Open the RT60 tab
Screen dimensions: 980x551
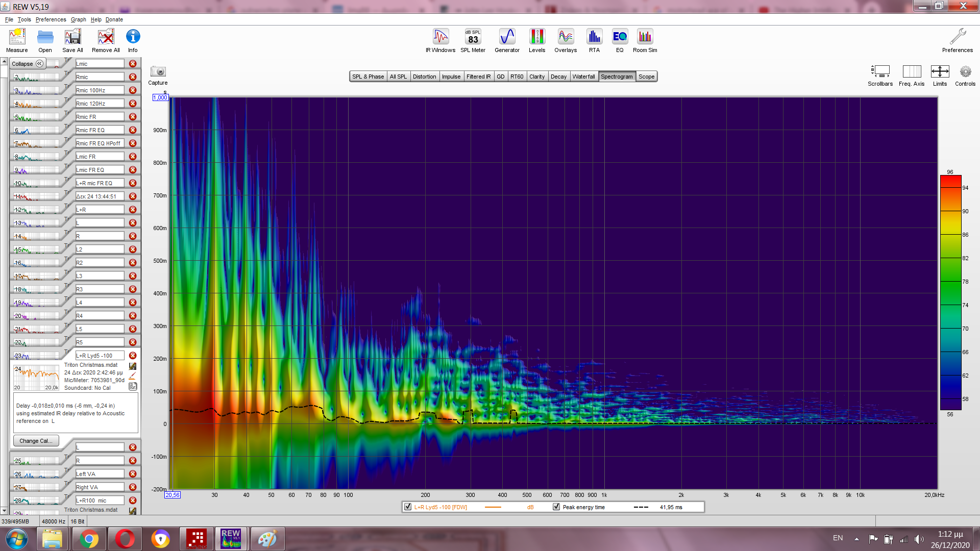[517, 77]
